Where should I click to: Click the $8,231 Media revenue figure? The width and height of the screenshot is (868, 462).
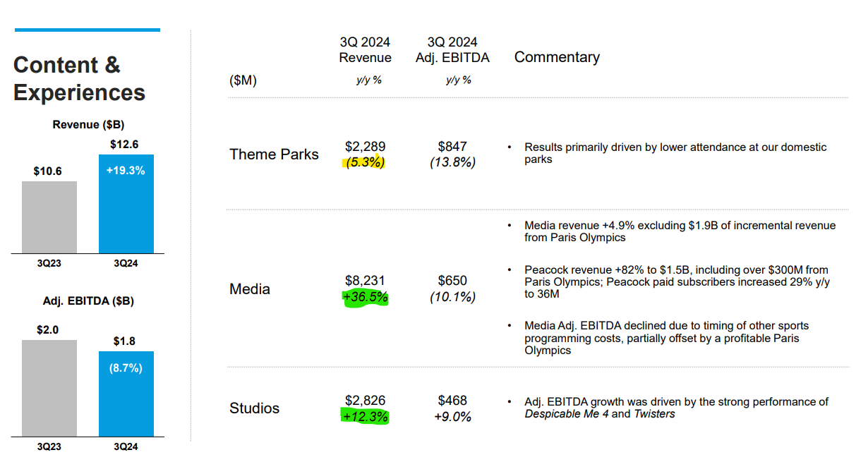tap(365, 281)
